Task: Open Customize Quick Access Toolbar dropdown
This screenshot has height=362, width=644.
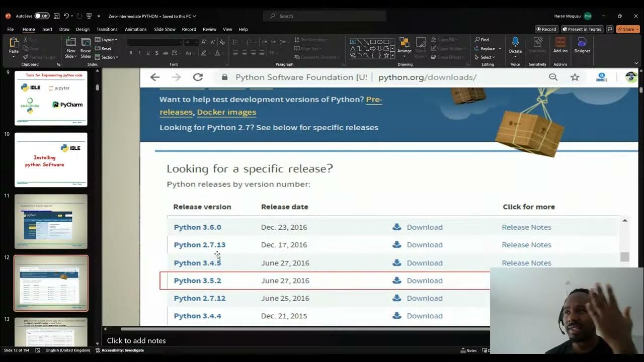Action: pyautogui.click(x=99, y=16)
